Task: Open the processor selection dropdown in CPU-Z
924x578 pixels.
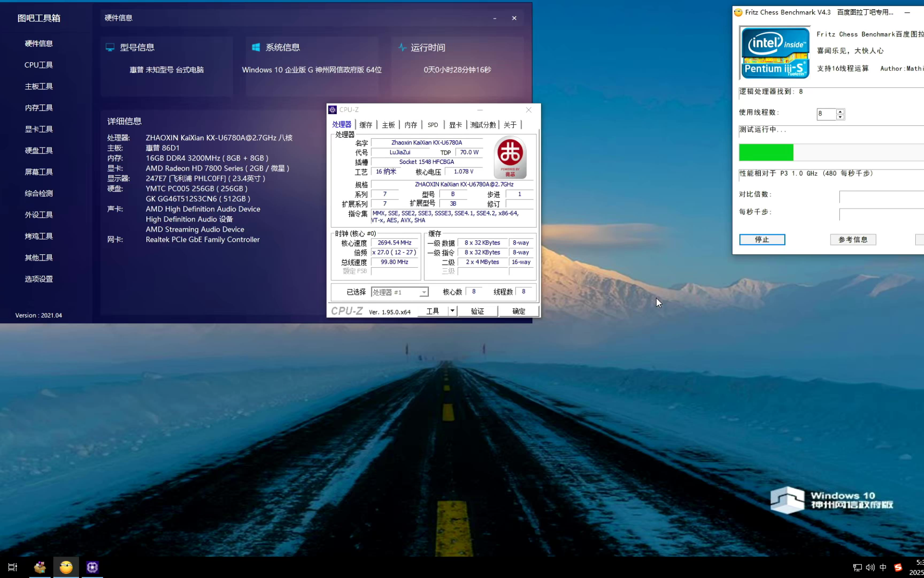Action: (x=423, y=292)
